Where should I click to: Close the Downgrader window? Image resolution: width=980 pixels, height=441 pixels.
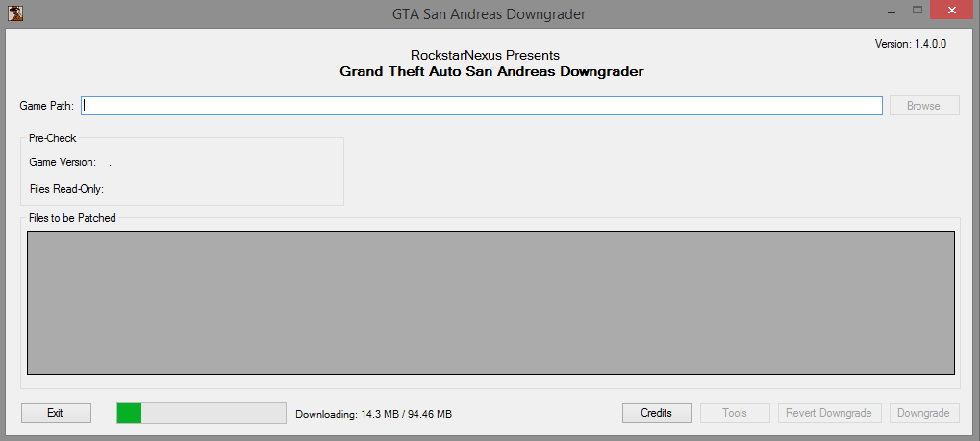pos(951,11)
